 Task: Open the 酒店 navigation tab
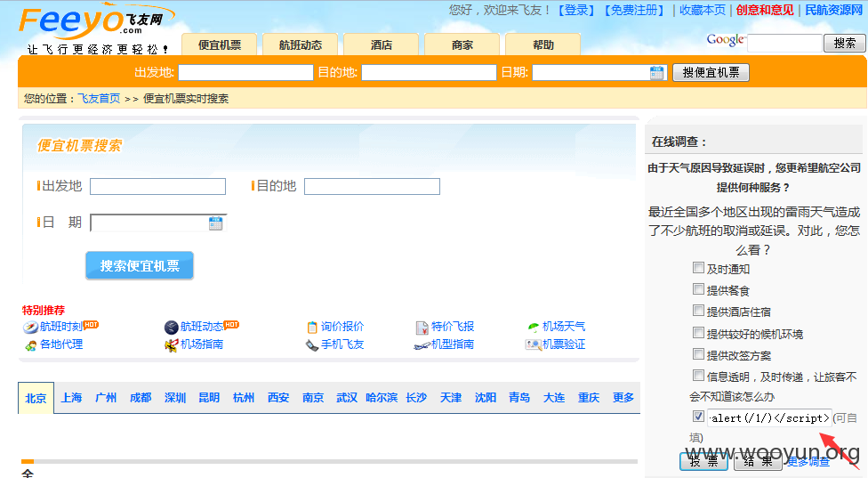coord(381,45)
